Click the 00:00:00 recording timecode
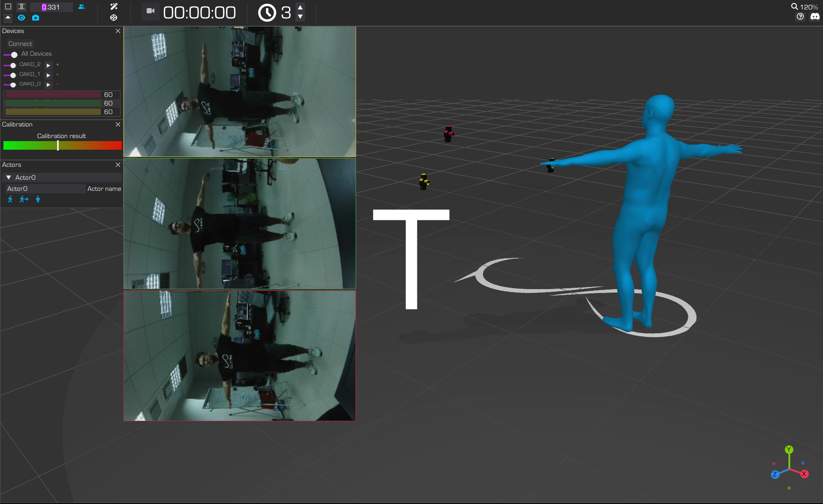Screen dimensions: 823x504 point(199,12)
